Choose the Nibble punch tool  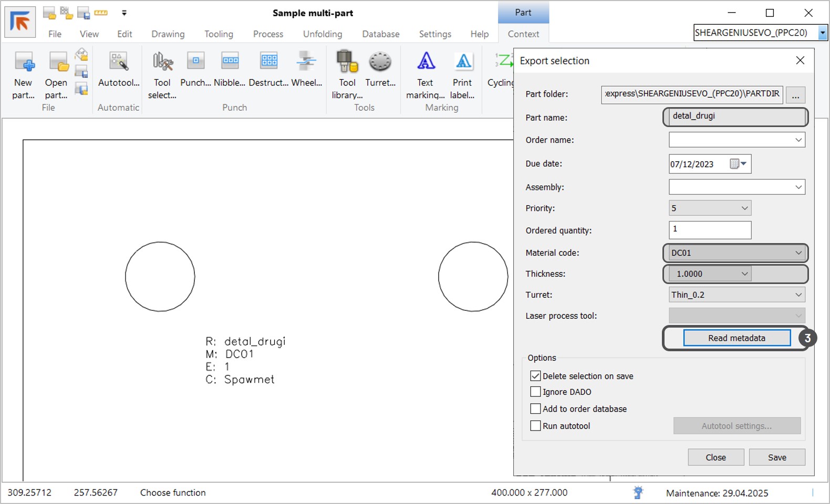[x=230, y=62]
